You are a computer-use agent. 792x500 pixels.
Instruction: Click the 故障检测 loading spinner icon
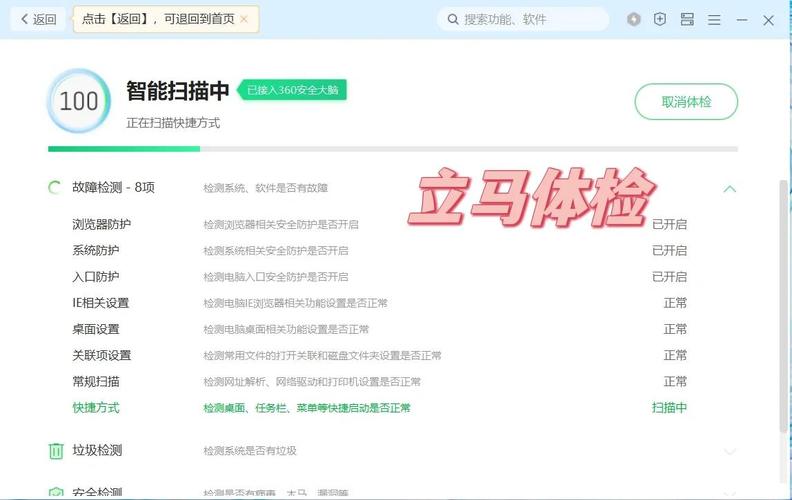55,188
